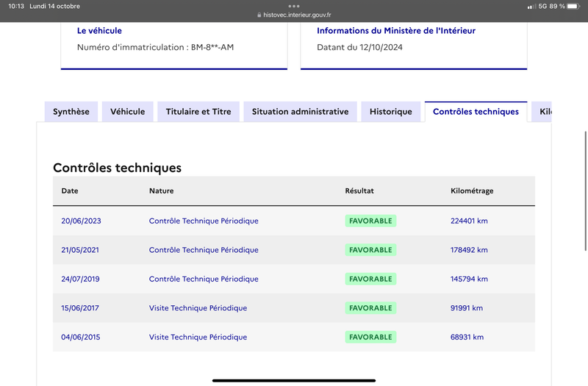
Task: Click the Kilométrage column header
Action: click(x=472, y=191)
